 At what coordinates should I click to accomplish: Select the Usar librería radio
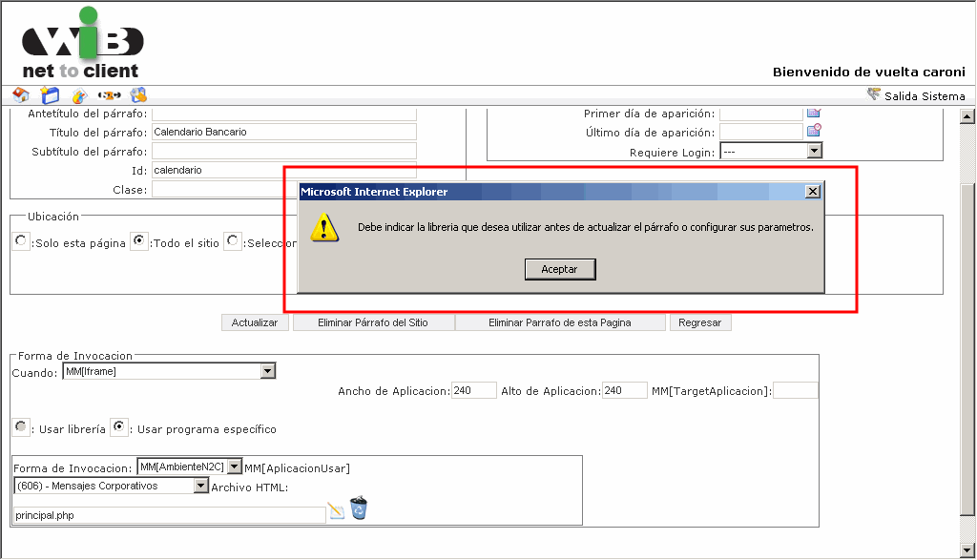pos(21,426)
